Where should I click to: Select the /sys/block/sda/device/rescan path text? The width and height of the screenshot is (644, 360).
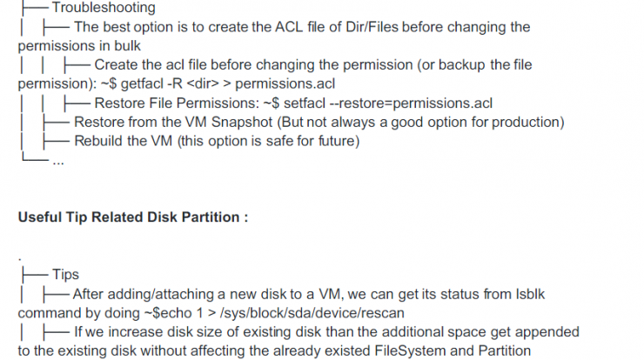[312, 313]
